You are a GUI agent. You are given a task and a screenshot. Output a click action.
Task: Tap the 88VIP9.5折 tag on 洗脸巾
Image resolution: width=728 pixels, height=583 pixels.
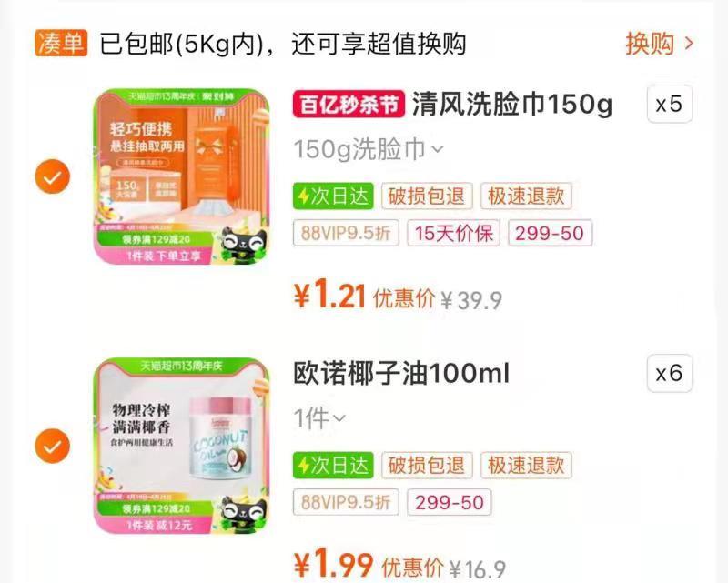point(346,233)
